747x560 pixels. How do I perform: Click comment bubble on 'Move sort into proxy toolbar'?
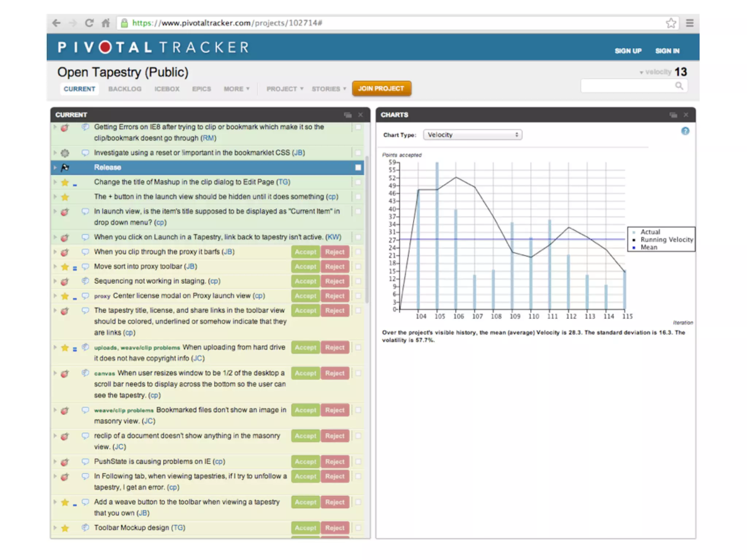pos(85,267)
